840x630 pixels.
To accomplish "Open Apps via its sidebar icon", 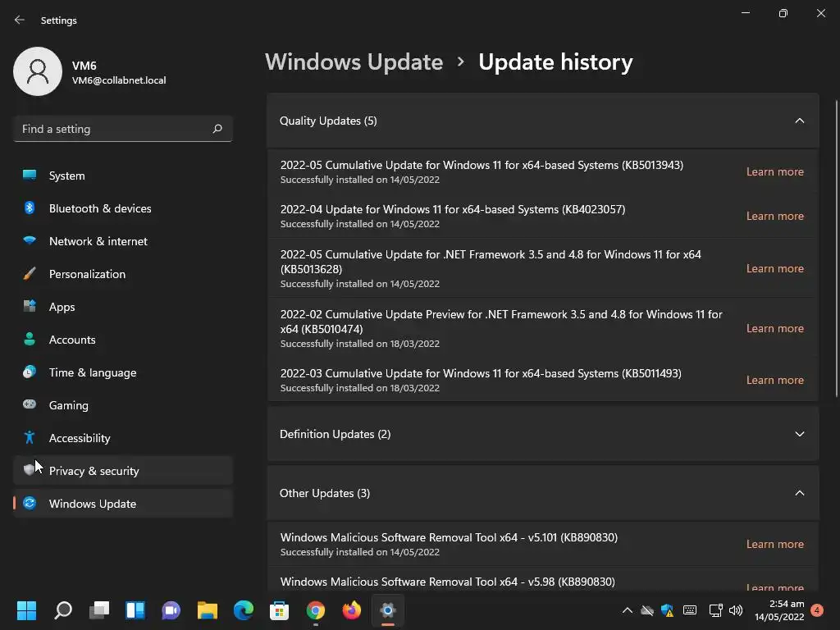I will click(x=30, y=307).
